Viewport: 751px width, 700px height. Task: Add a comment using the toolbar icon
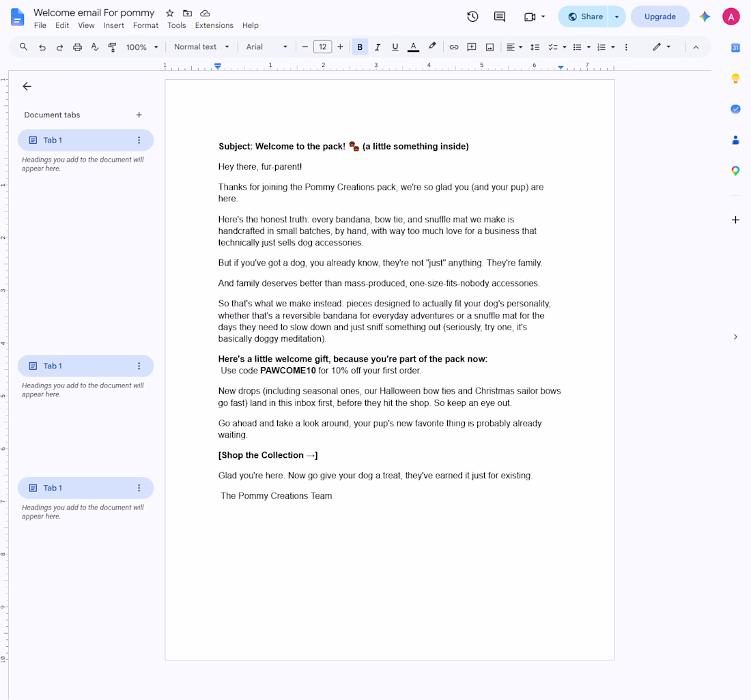[472, 47]
